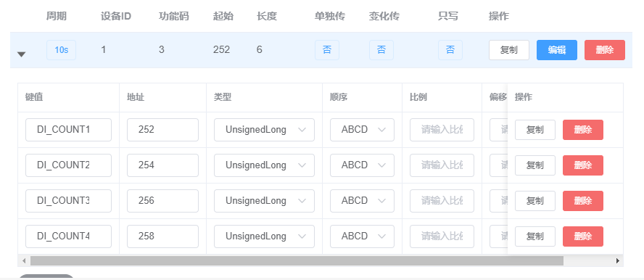Click the DI_COUNT4 key field

click(69, 236)
